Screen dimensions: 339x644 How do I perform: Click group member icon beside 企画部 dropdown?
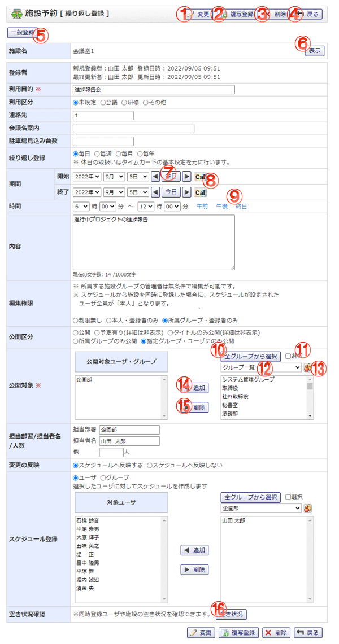[x=308, y=509]
